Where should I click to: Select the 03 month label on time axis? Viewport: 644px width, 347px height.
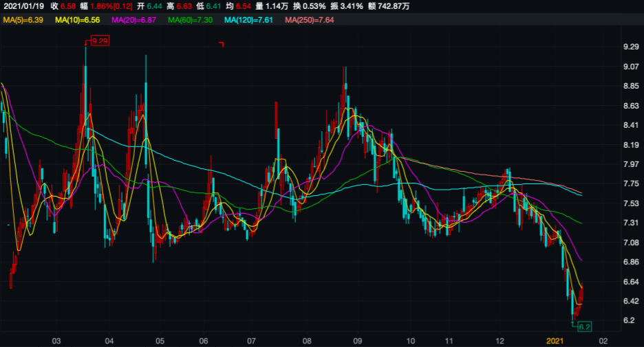point(57,340)
